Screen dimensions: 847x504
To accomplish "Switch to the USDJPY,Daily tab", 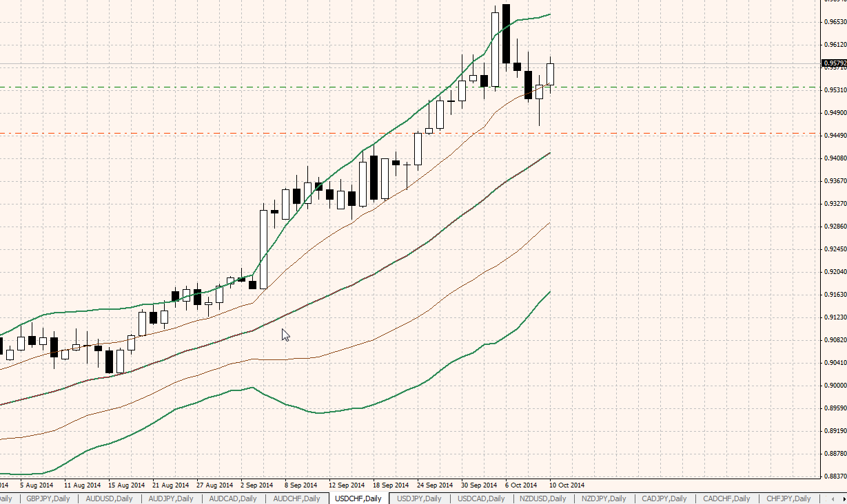I will pyautogui.click(x=420, y=498).
